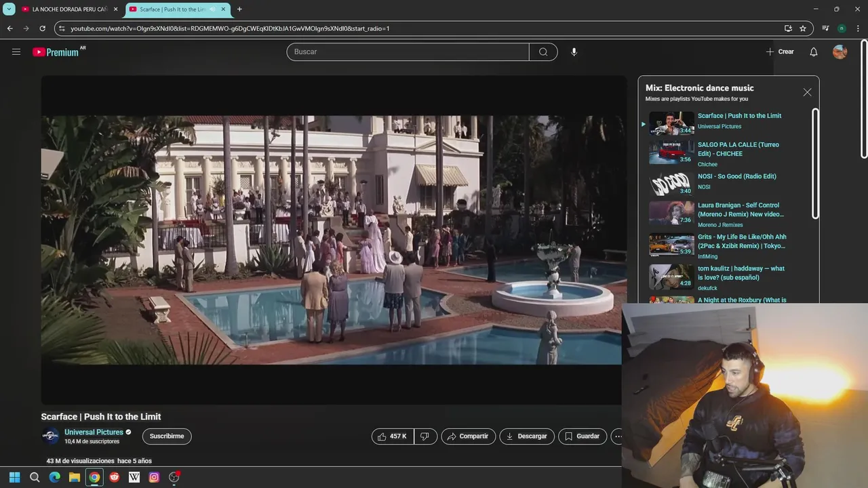
Task: Go to YouTube Premium home logo
Action: pos(58,52)
